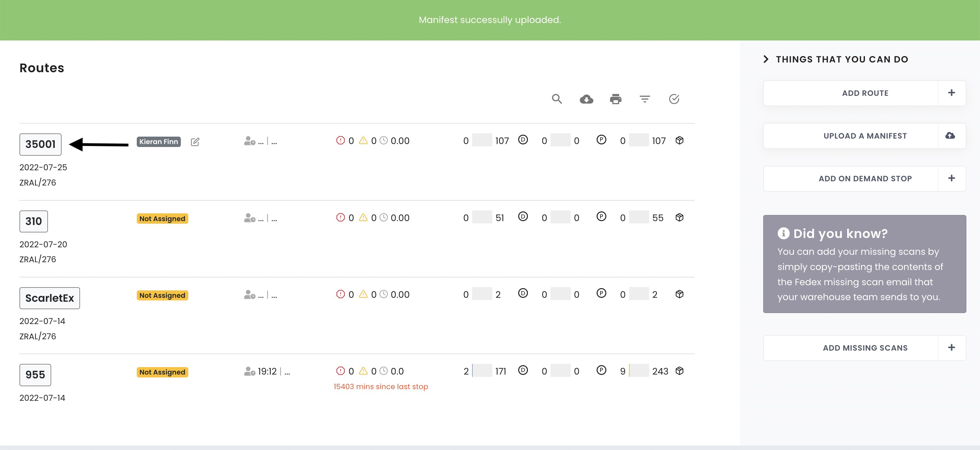Screen dimensions: 980x450
Task: Collapse Things That You Can Do chevron
Action: (x=766, y=59)
